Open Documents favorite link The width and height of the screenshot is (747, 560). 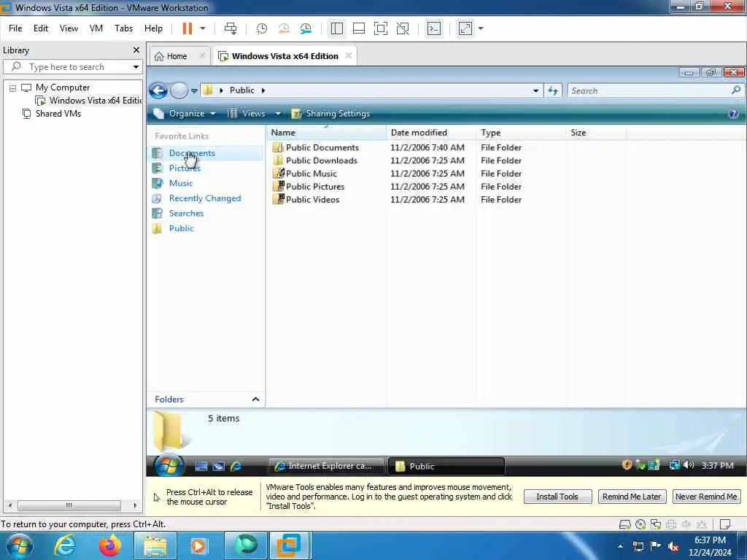pyautogui.click(x=192, y=153)
